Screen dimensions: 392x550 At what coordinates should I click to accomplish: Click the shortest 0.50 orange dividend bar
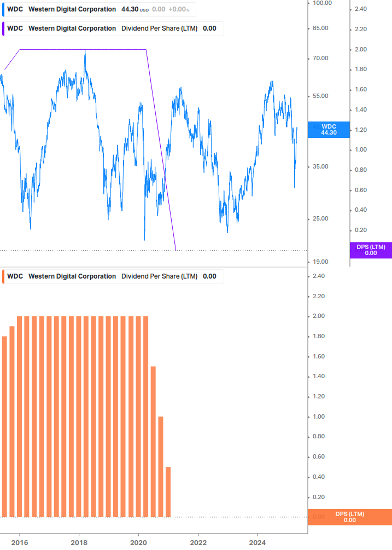168,492
